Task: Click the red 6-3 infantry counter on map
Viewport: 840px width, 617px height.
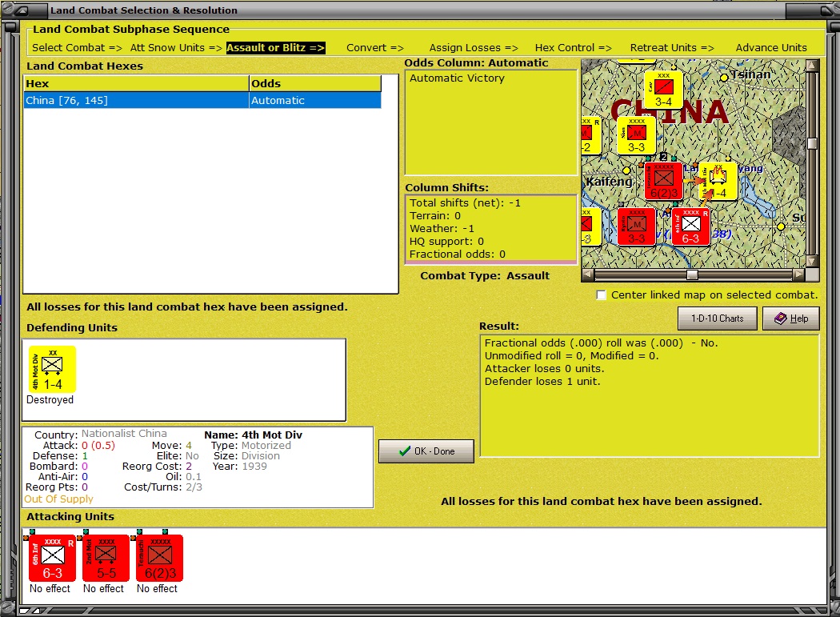Action: [690, 226]
